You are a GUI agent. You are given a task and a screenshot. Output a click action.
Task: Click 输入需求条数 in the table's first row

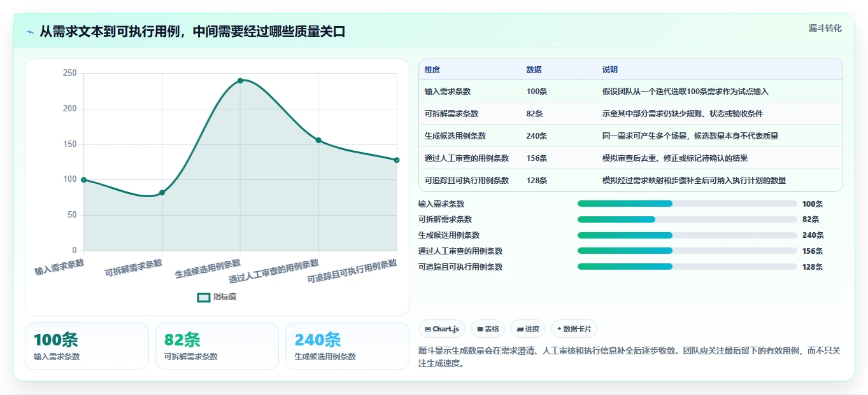coord(448,92)
